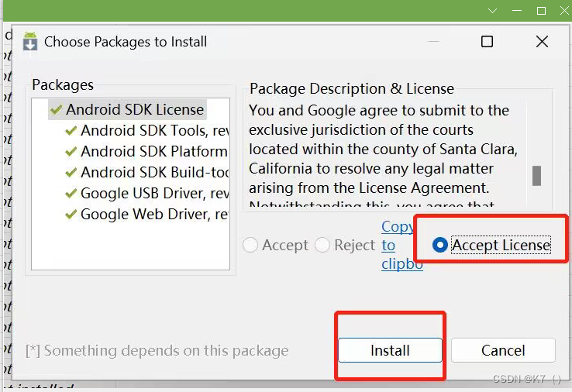Click the Cancel button

tap(503, 350)
